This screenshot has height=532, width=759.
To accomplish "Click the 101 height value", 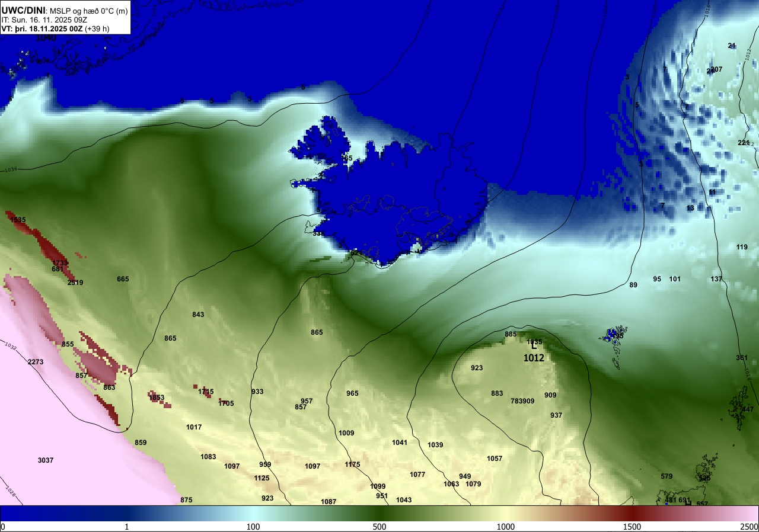I will coord(675,279).
